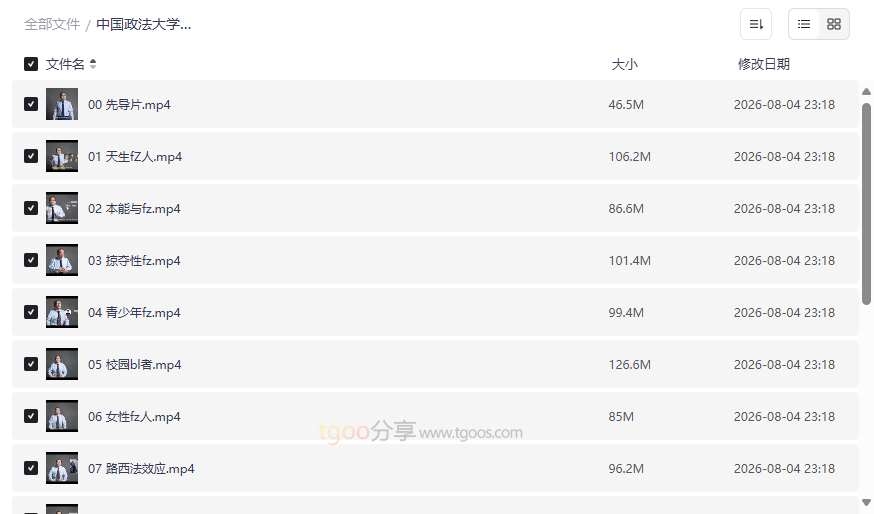The height and width of the screenshot is (514, 874).
Task: Open 01 天生fZ人.mp4 video thumbnail
Action: point(62,156)
